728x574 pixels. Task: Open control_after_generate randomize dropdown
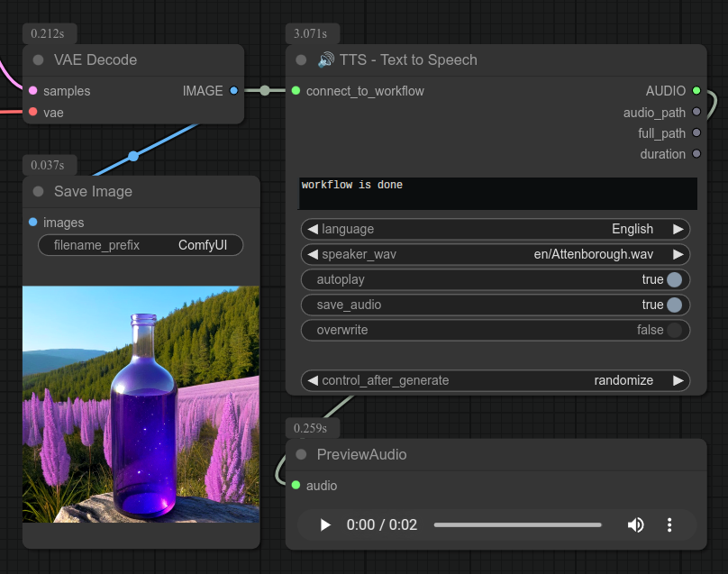pos(496,380)
